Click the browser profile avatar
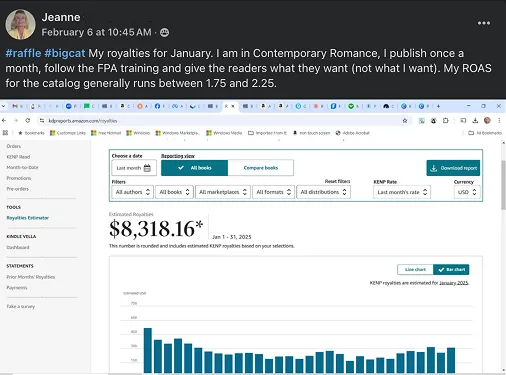506x375 pixels. [487, 121]
